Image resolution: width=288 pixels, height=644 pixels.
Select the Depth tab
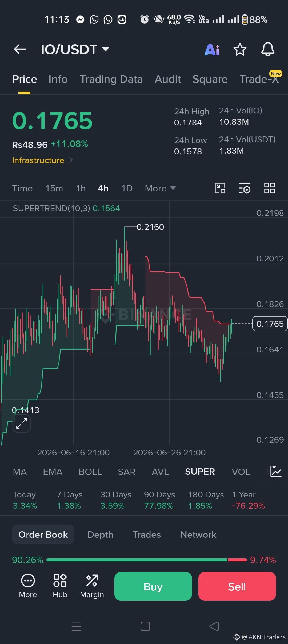(x=100, y=535)
